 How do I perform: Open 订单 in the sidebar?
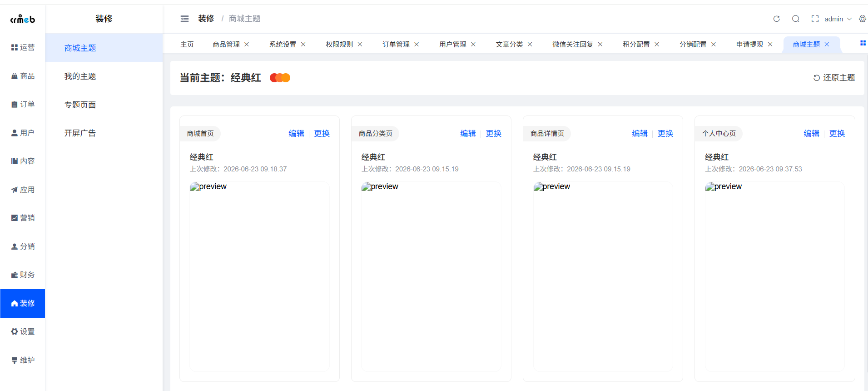click(x=23, y=104)
